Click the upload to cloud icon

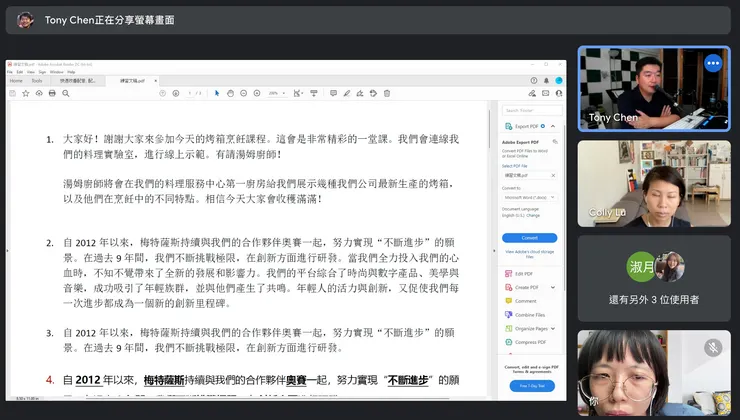click(x=39, y=93)
